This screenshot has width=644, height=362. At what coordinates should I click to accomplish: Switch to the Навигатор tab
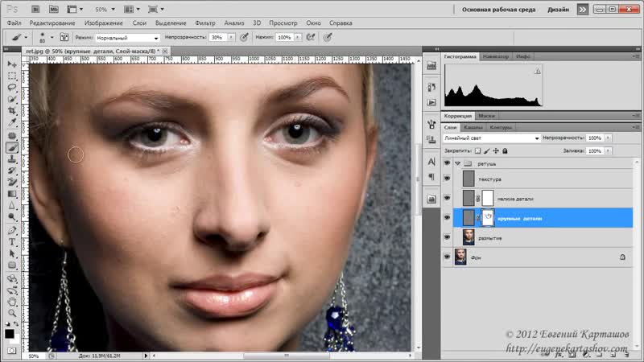coord(496,56)
